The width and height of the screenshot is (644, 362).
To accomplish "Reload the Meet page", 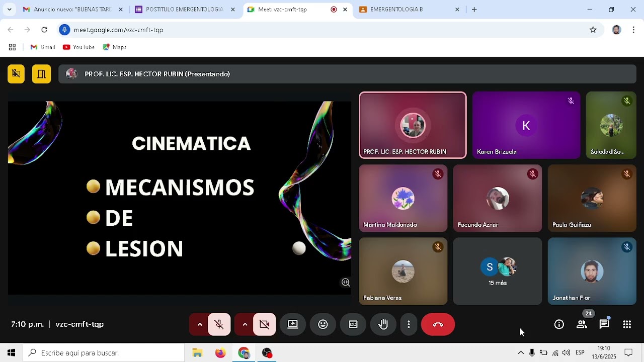I will 44,30.
